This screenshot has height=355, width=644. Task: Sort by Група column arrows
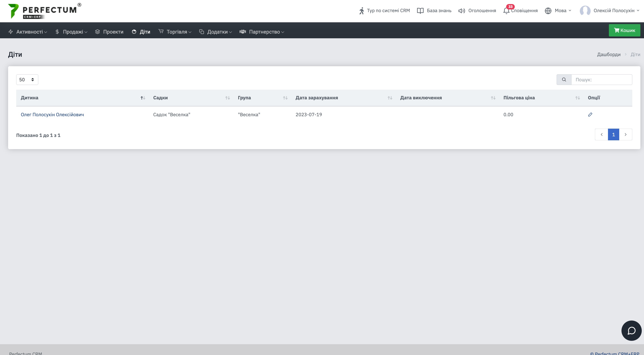(285, 98)
